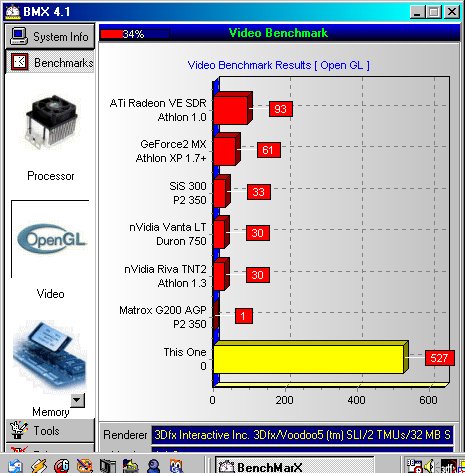Click the ATi Radeon VE SDR bar
Screen dimensions: 465x473
click(x=231, y=110)
